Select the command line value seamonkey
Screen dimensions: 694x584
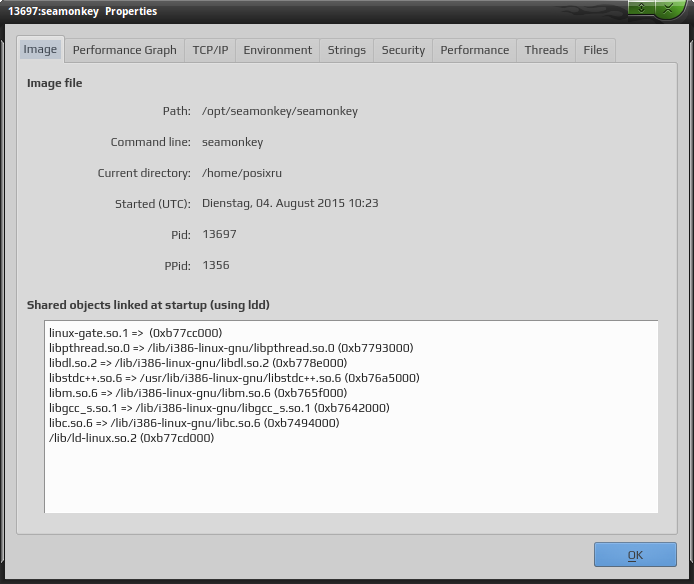coord(232,142)
